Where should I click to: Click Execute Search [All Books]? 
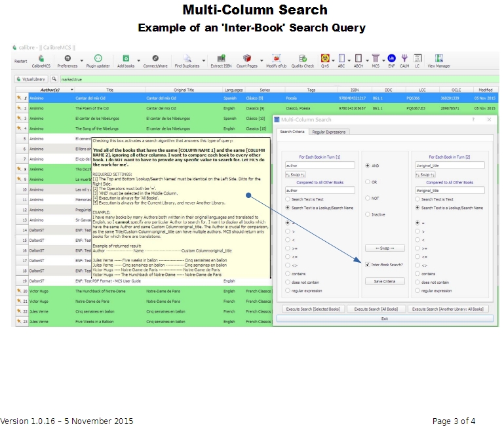point(376,309)
